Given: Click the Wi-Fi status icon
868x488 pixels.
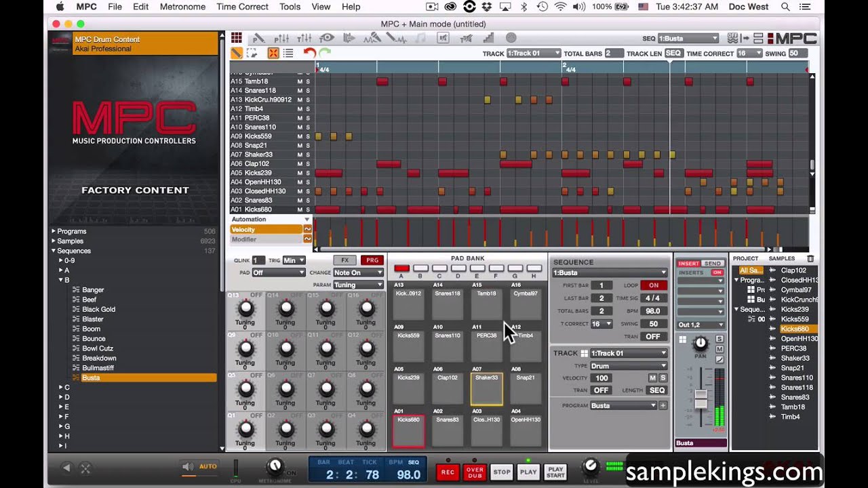Looking at the screenshot, I should [x=560, y=7].
